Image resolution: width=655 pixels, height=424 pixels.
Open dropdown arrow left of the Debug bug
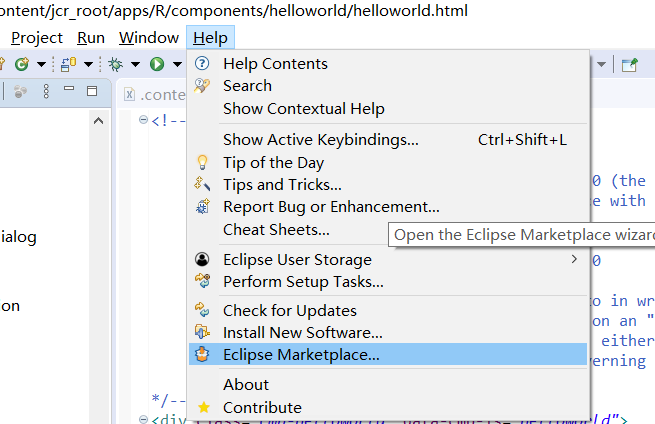(88, 65)
